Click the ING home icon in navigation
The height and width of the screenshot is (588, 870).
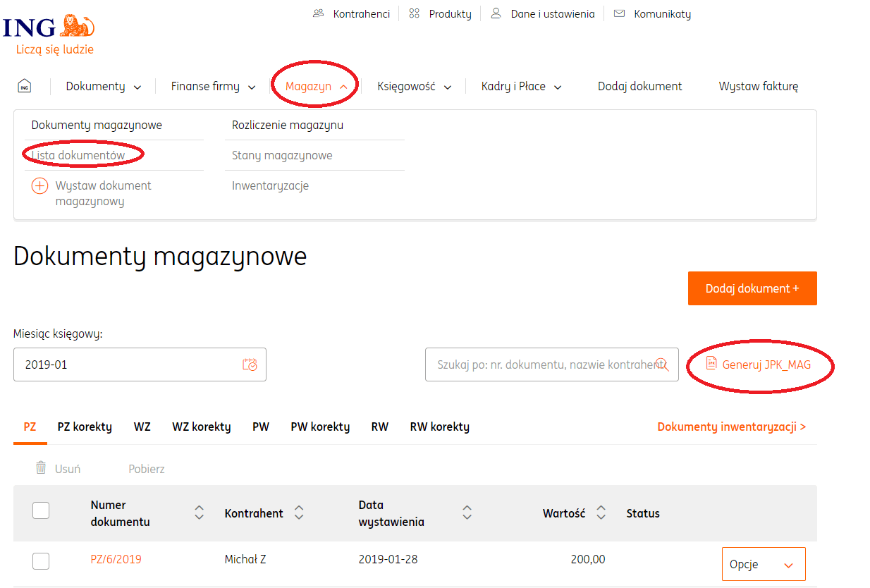click(x=24, y=86)
